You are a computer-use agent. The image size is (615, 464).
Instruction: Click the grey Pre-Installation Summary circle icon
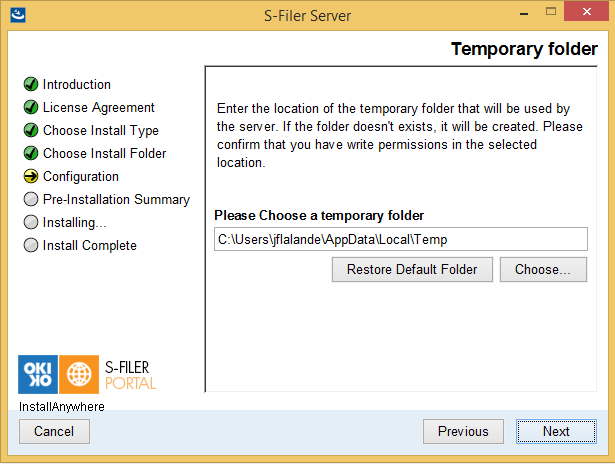(x=31, y=199)
